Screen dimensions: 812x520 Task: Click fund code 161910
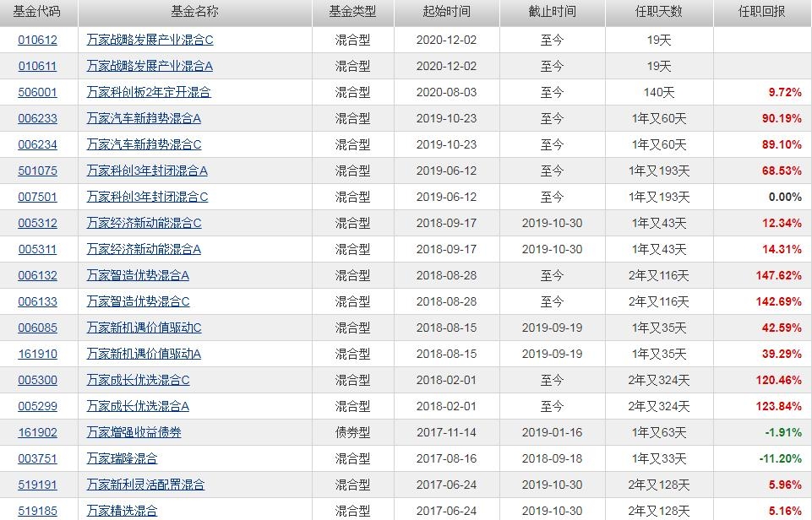point(37,354)
